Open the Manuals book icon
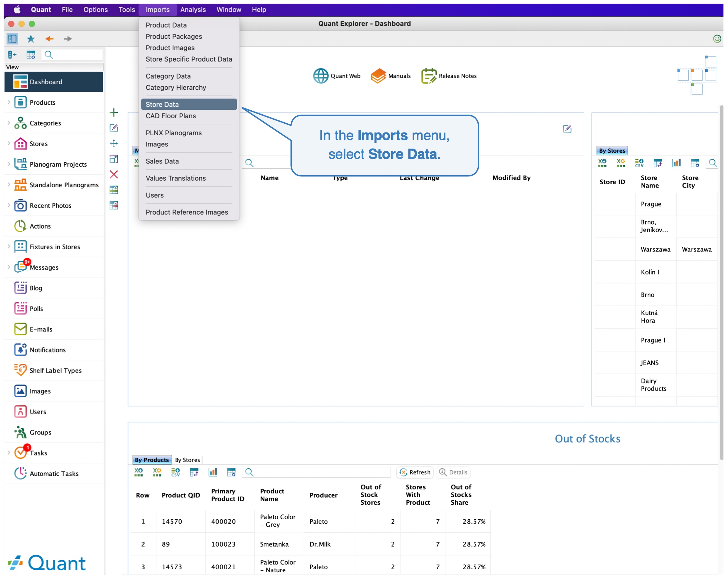The width and height of the screenshot is (728, 576). tap(378, 76)
